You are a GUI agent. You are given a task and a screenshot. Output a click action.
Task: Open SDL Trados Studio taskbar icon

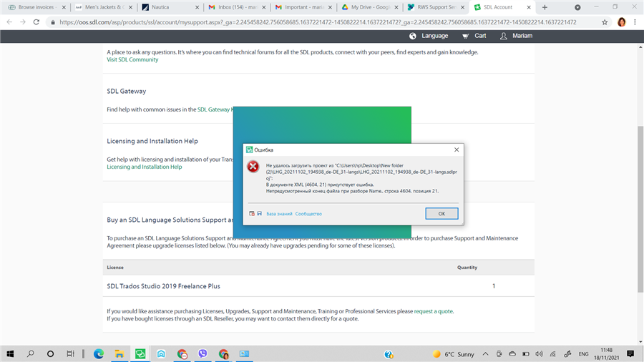tap(140, 354)
